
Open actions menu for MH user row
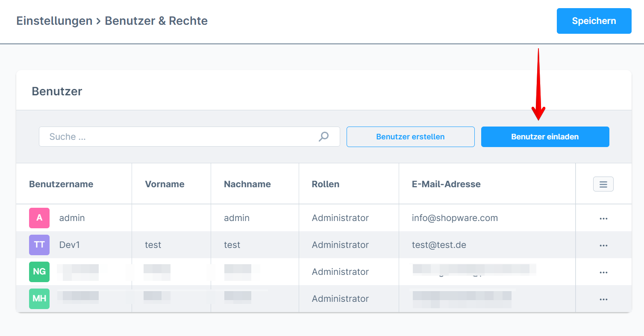(x=603, y=299)
